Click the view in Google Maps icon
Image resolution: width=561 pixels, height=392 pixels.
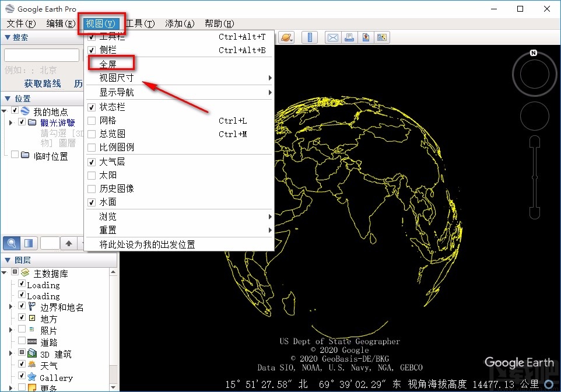[382, 37]
